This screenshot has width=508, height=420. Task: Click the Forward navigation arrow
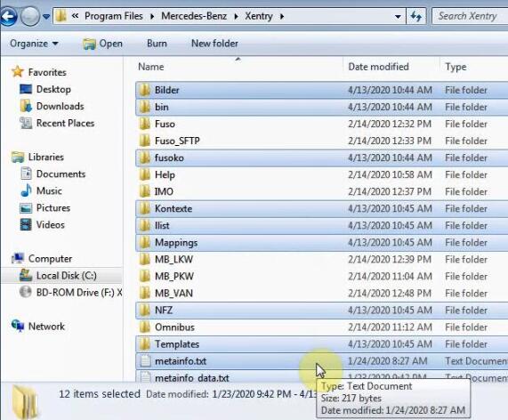(x=30, y=16)
